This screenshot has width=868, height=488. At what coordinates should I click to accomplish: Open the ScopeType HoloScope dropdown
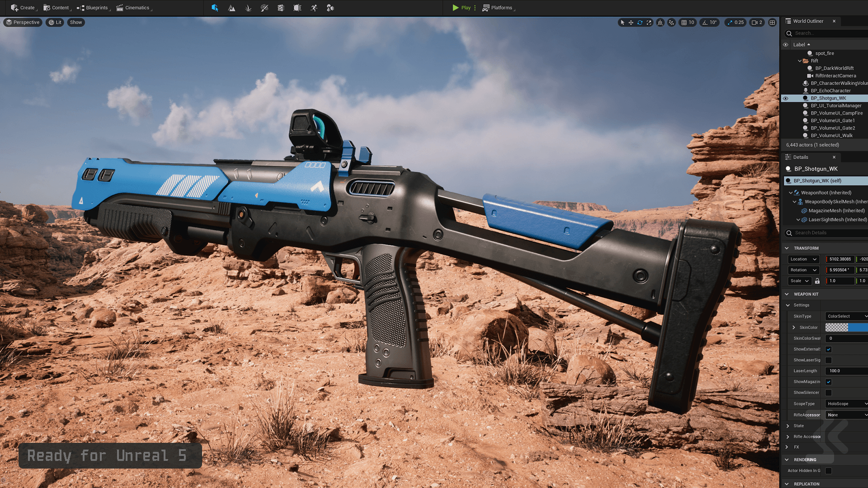pos(847,404)
